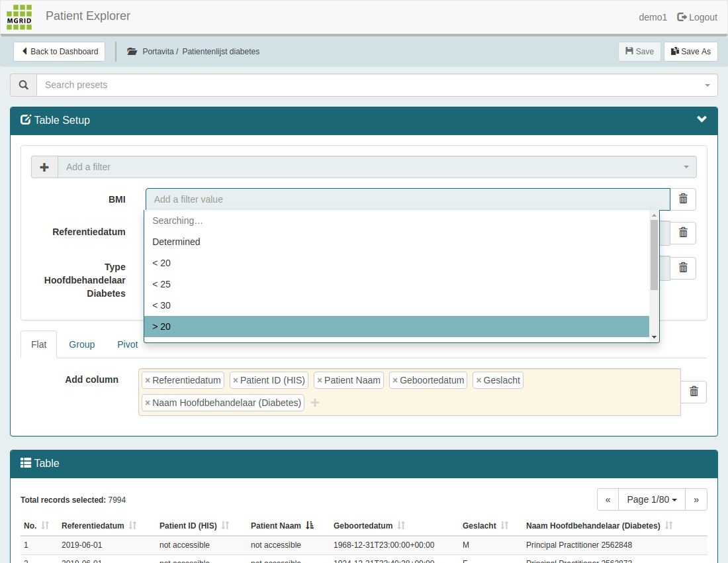The image size is (728, 563).
Task: Choose the < 25 option
Action: pos(396,284)
